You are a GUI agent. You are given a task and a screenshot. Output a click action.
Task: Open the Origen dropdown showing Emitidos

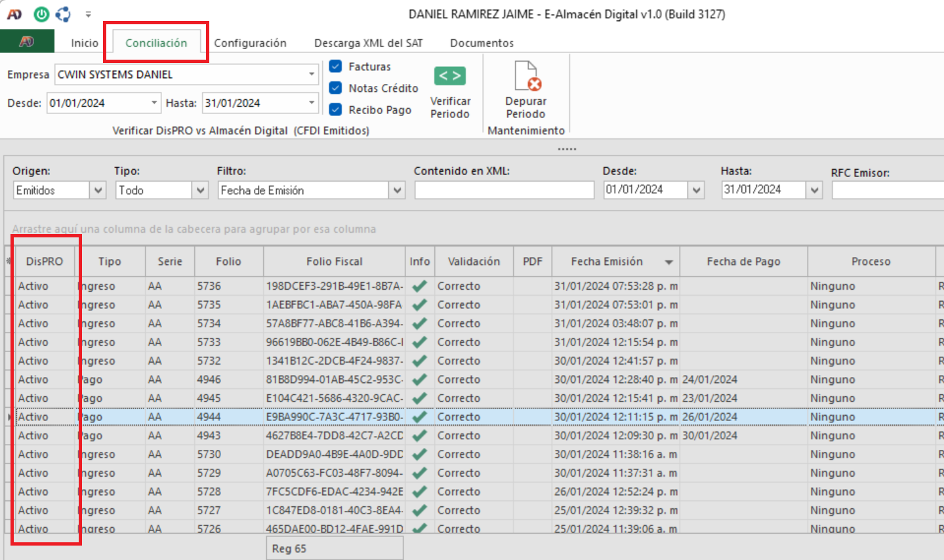pos(98,190)
